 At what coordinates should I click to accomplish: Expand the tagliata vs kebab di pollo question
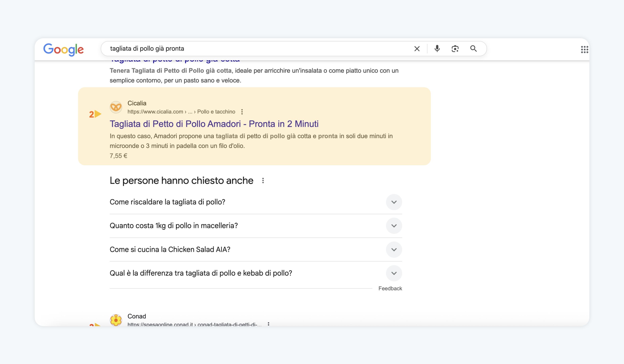(x=256, y=273)
